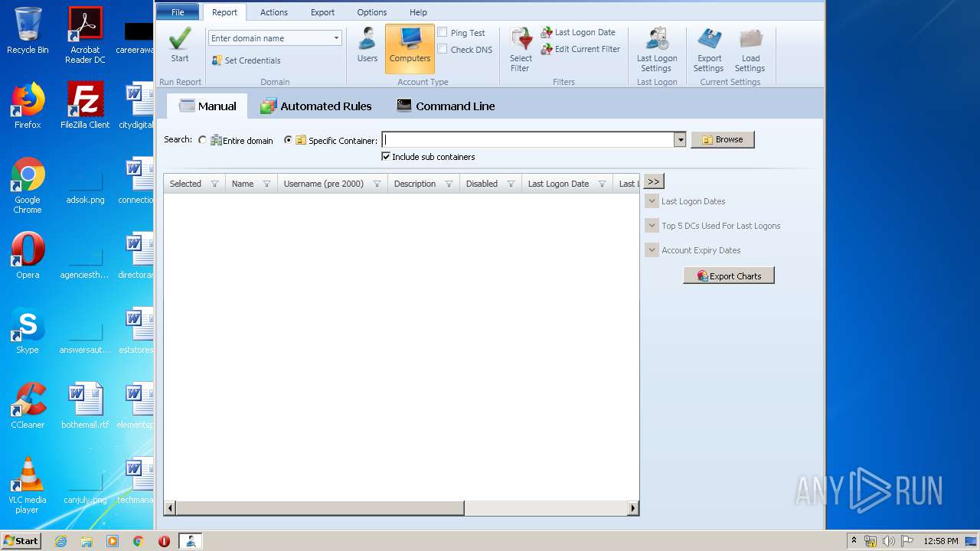The height and width of the screenshot is (551, 980).
Task: Open Firefox desktop shortcut
Action: [28, 106]
